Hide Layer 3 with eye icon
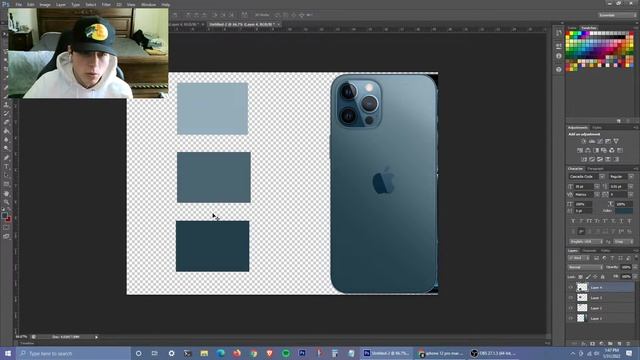 click(x=571, y=298)
